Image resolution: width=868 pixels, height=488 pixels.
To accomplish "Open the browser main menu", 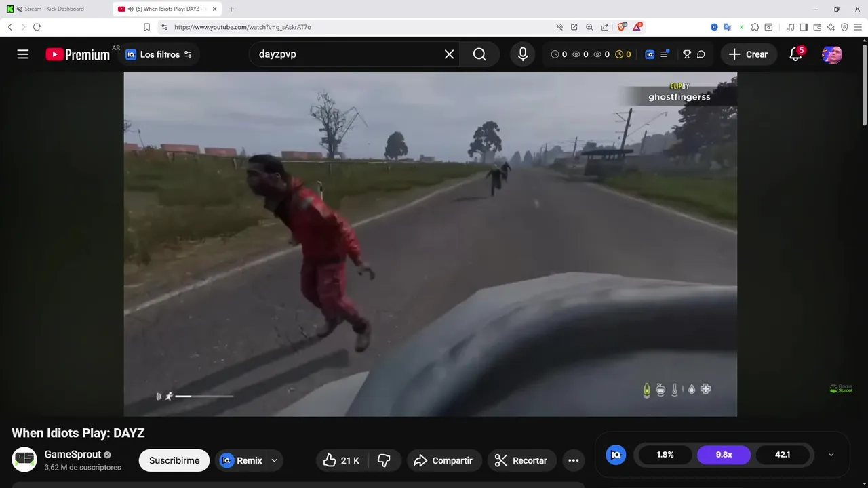I will pos(858,27).
